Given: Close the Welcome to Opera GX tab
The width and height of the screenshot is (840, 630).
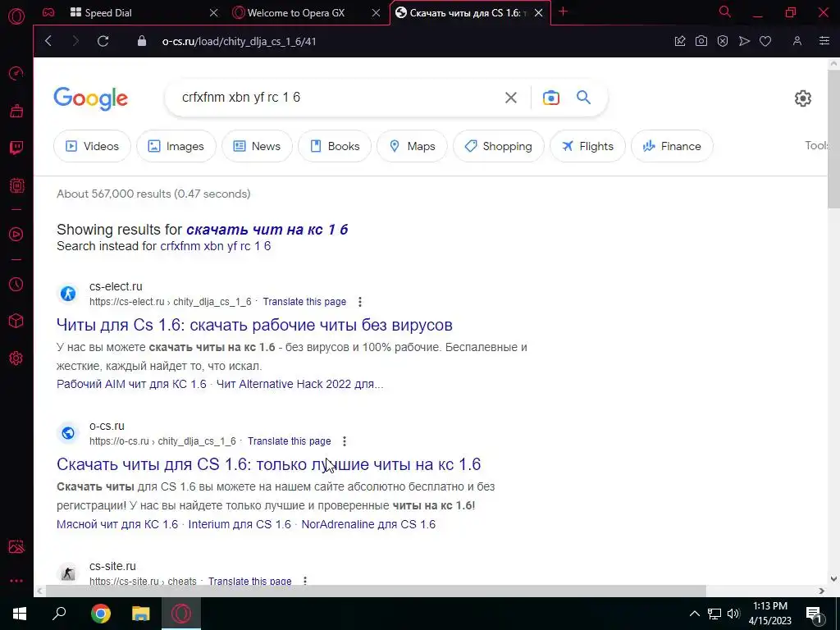Looking at the screenshot, I should tap(376, 13).
